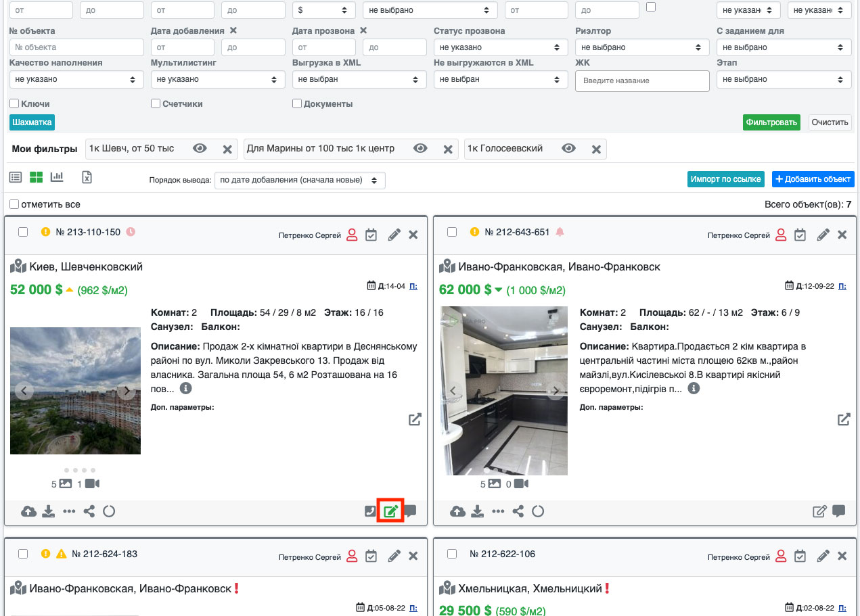Open external link icon of the Киев listing
This screenshot has width=860, height=616.
tap(415, 419)
